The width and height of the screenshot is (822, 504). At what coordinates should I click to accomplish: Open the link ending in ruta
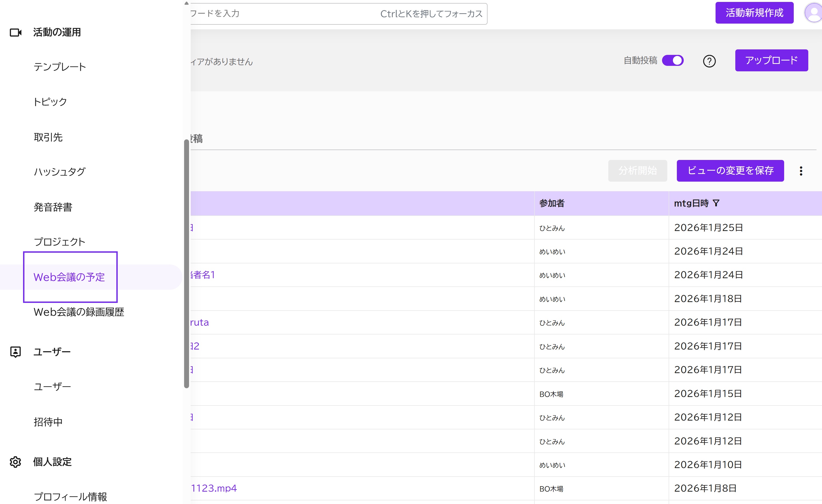pyautogui.click(x=199, y=323)
